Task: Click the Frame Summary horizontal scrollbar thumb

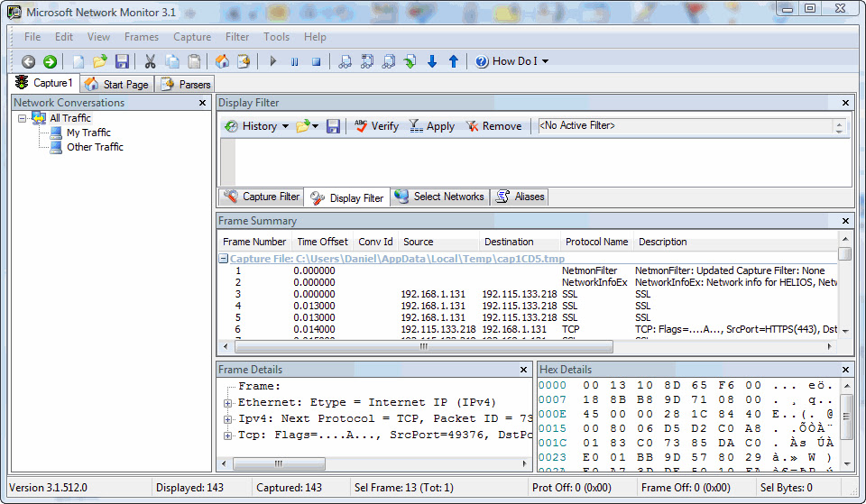Action: click(x=424, y=347)
